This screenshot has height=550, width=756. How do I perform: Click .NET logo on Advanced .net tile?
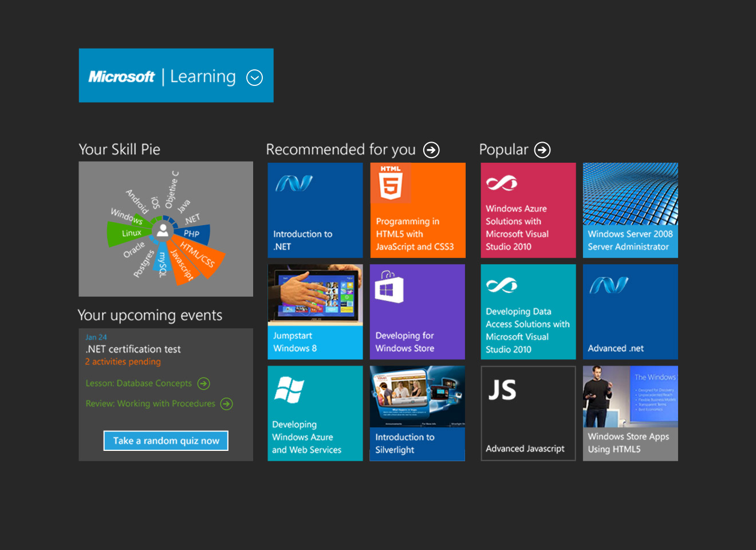click(x=609, y=285)
